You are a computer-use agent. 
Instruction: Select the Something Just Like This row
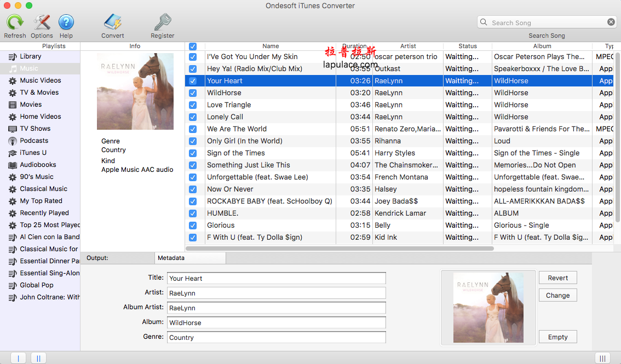click(x=399, y=165)
